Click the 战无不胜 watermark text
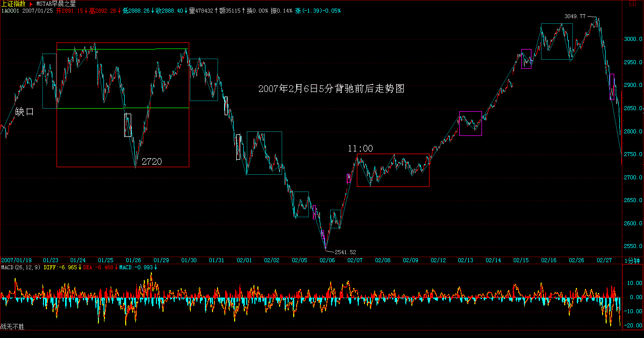Screen dimensions: 644x338 (x=13, y=327)
